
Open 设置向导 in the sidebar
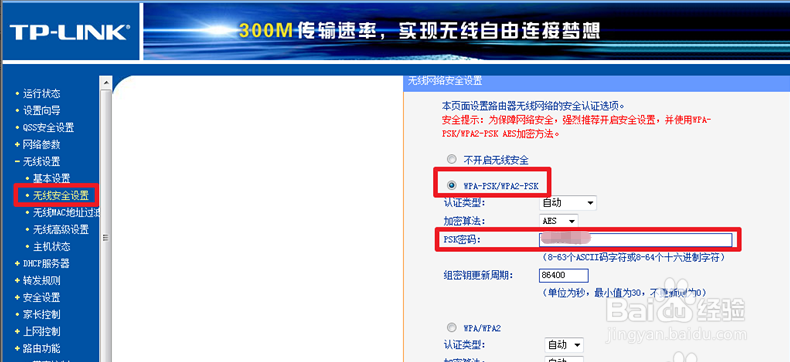pyautogui.click(x=41, y=111)
